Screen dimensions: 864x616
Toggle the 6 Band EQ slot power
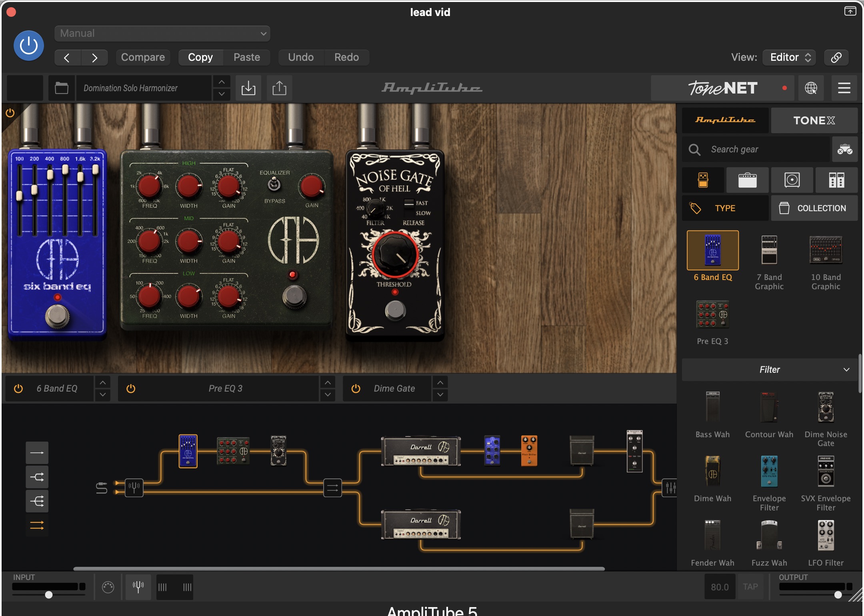(18, 388)
